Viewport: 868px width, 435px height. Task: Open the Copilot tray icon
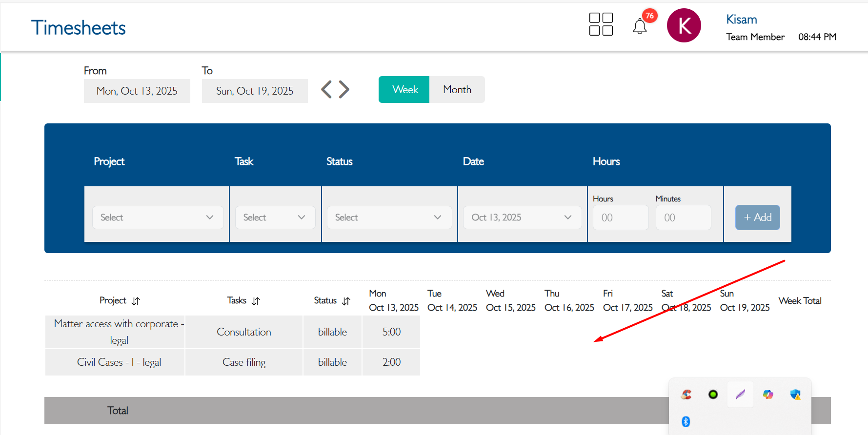click(768, 395)
